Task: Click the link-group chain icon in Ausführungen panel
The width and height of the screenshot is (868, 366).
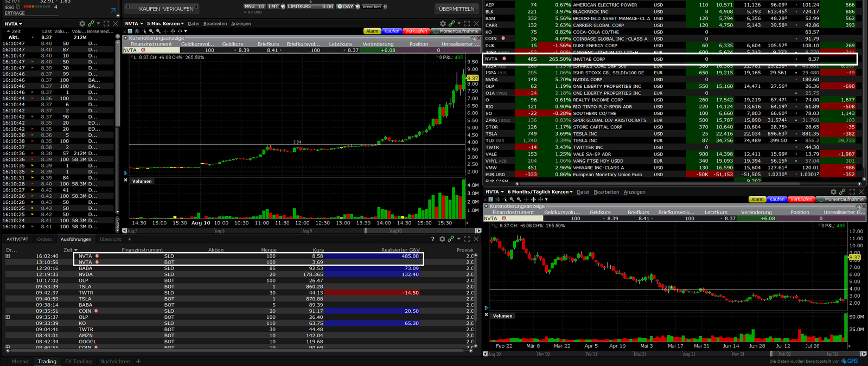Action: pyautogui.click(x=450, y=239)
